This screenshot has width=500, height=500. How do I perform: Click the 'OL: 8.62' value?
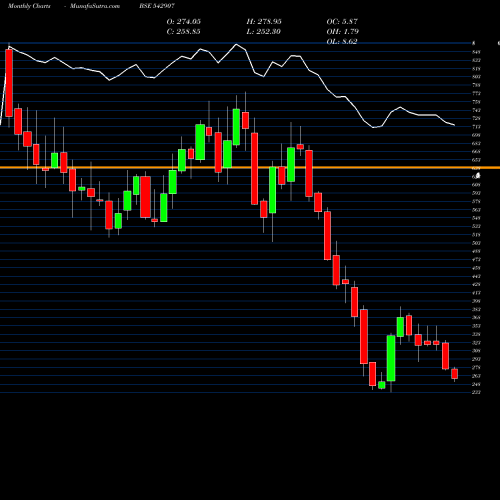click(342, 41)
